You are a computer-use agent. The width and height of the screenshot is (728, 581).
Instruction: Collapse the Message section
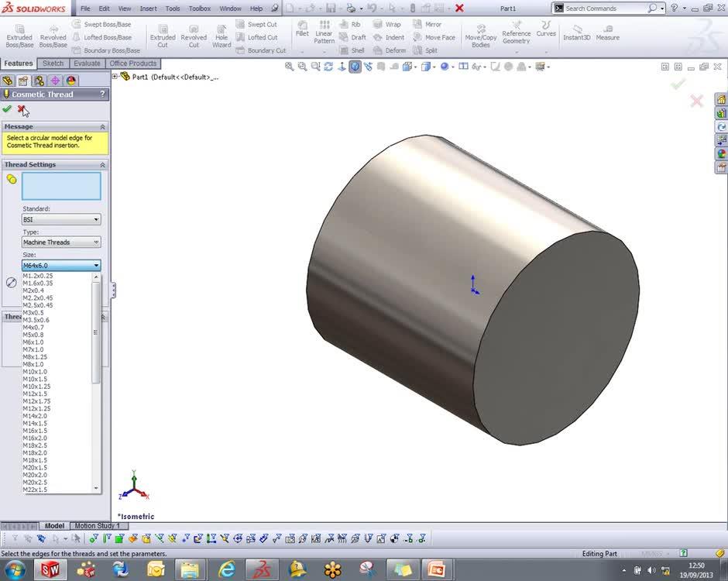[102, 126]
